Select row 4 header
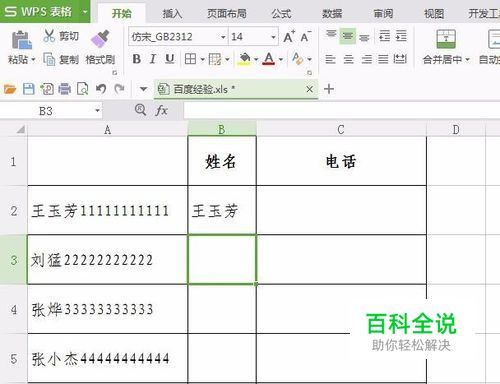This screenshot has height=384, width=500. point(13,310)
